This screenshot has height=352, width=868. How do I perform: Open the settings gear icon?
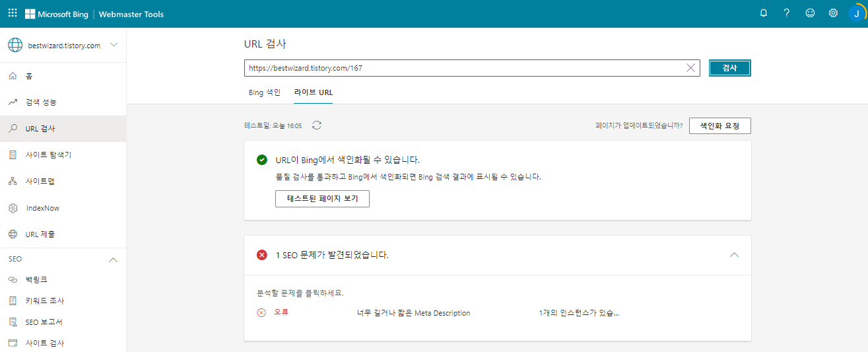[x=833, y=13]
